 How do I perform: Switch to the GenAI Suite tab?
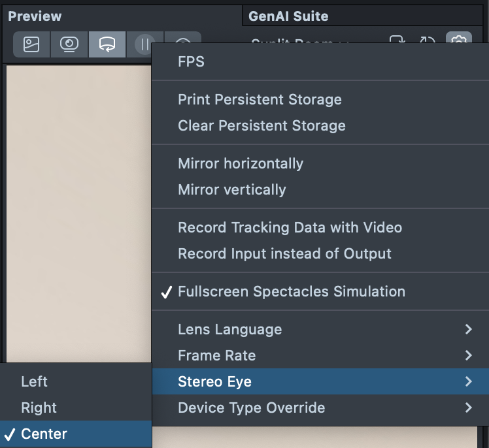pyautogui.click(x=288, y=16)
